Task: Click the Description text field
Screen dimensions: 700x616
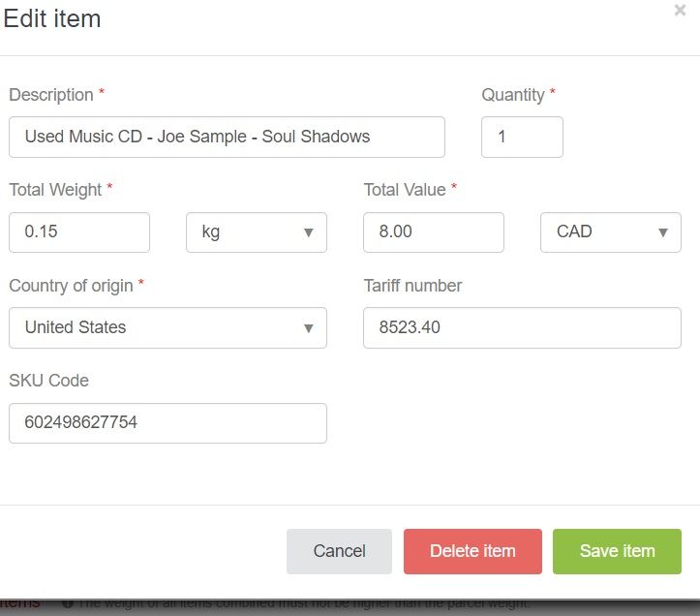Action: click(x=227, y=137)
